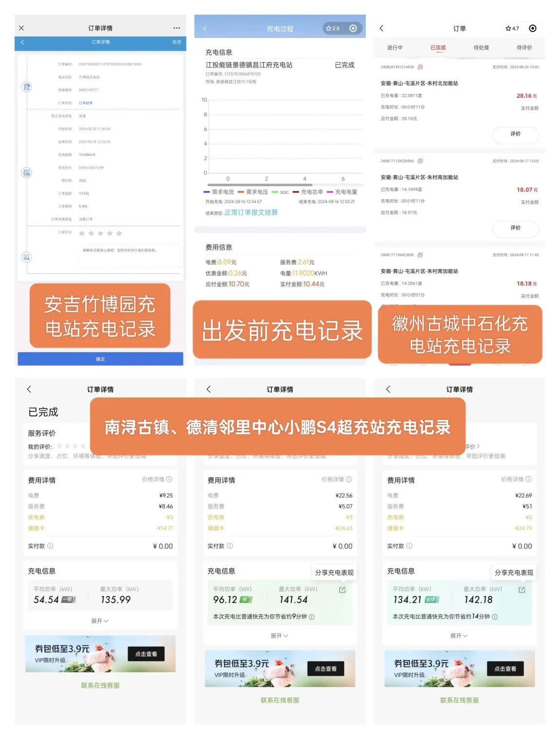Tap share icon beside 142.18 max power

tap(522, 590)
